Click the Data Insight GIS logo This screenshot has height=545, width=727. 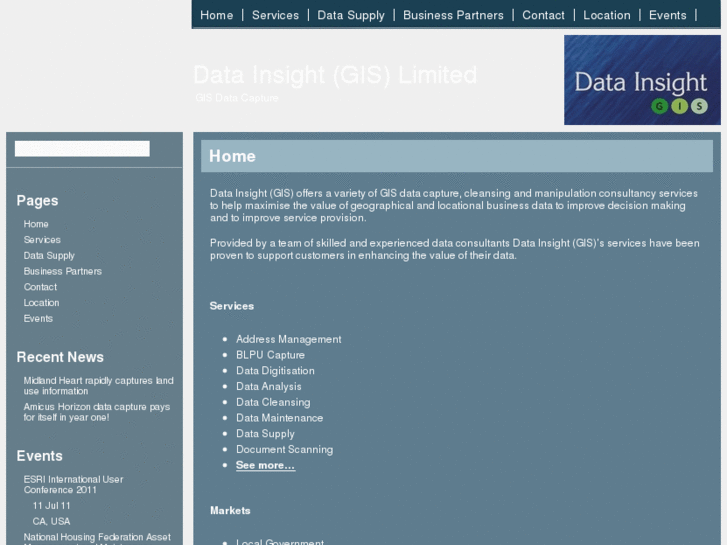tap(641, 80)
